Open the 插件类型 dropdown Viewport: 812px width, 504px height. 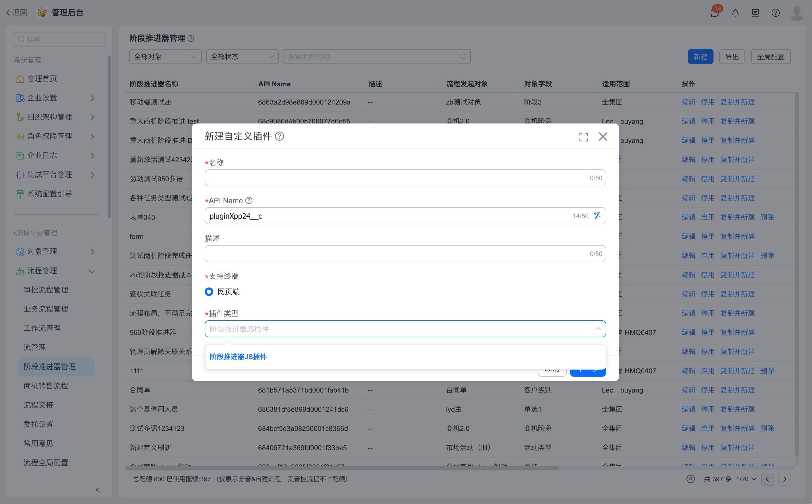405,329
